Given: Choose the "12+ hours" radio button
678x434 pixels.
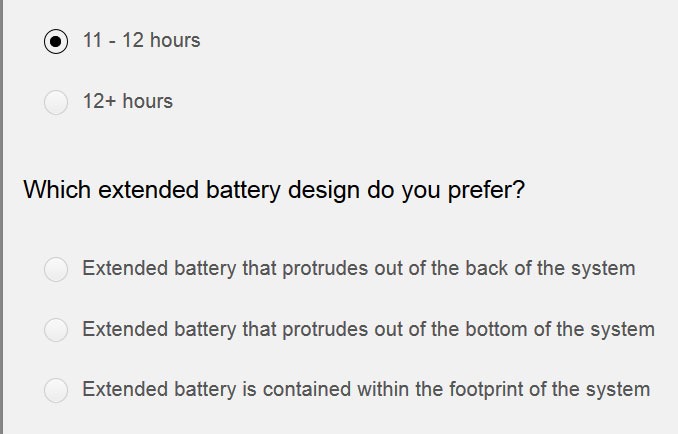Looking at the screenshot, I should (x=56, y=102).
